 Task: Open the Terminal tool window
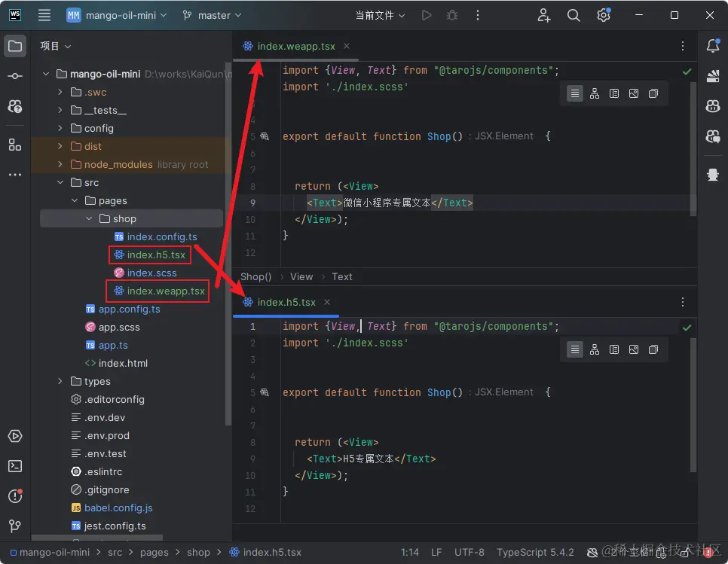point(15,466)
